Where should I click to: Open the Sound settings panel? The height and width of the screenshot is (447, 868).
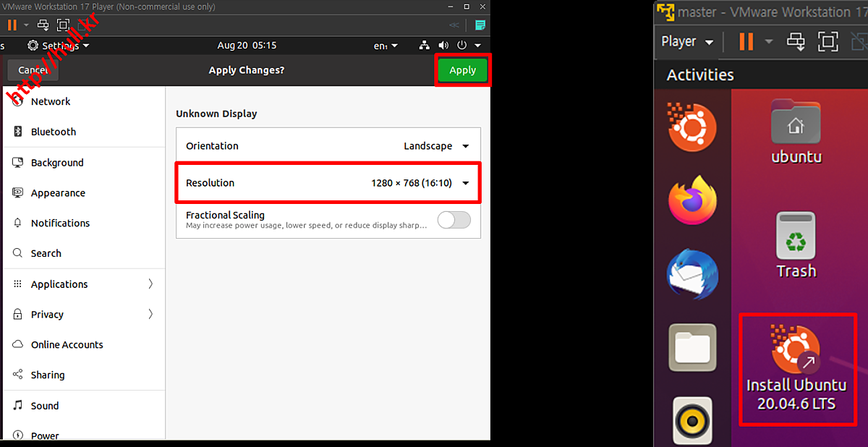point(85,406)
